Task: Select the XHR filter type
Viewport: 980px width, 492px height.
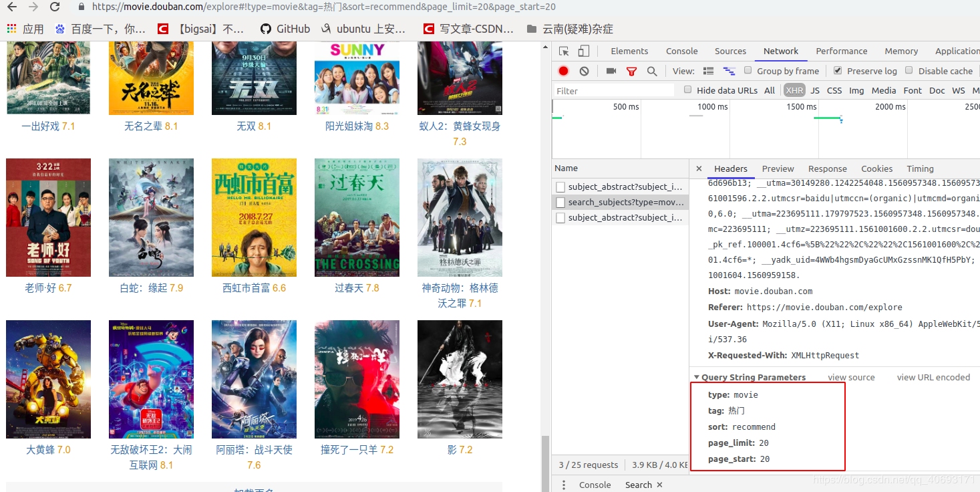Action: pyautogui.click(x=794, y=90)
